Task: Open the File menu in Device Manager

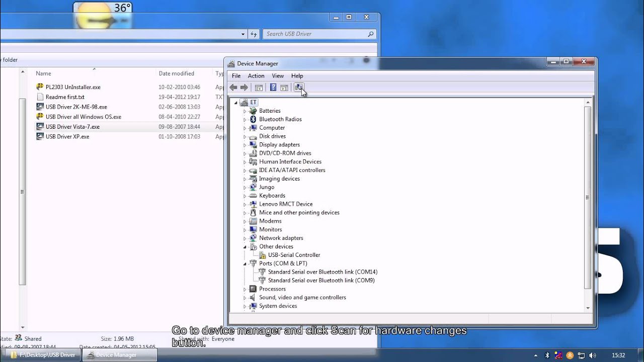Action: (x=236, y=76)
